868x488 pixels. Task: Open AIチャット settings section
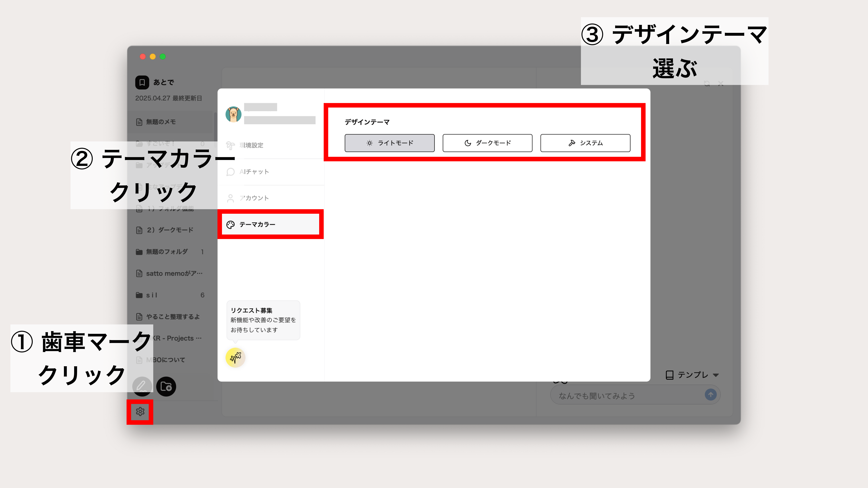[271, 172]
